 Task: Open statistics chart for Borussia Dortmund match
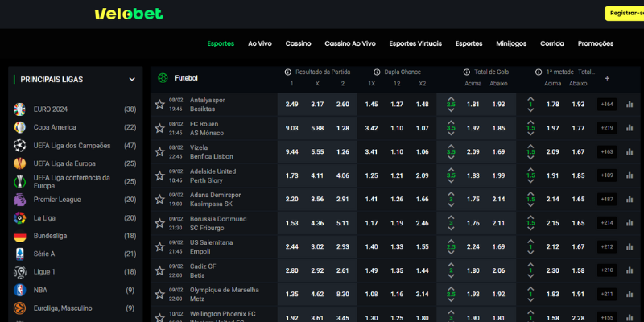click(x=630, y=223)
